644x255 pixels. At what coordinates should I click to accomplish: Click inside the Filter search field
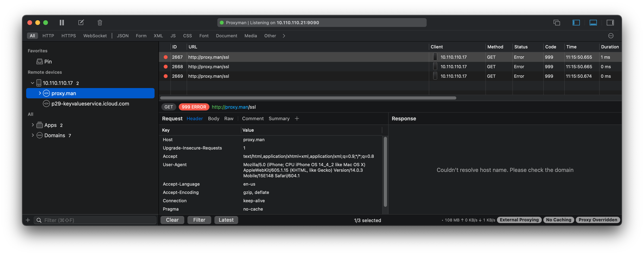[95, 220]
